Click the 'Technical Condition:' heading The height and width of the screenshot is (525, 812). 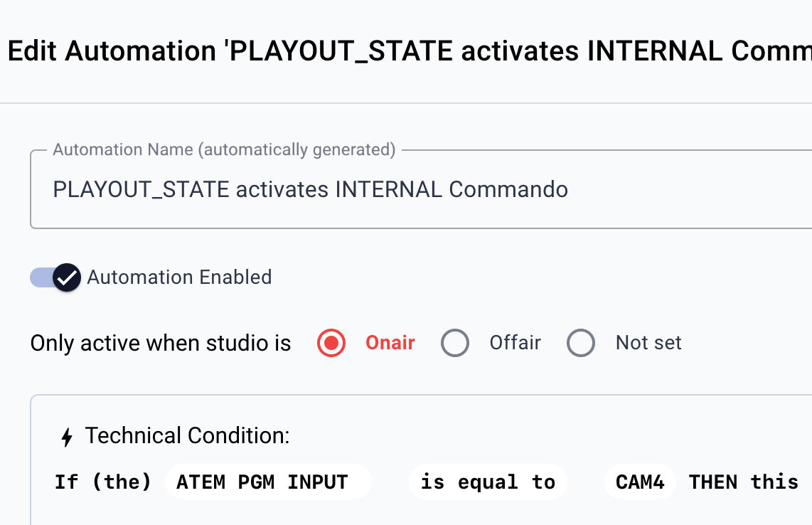[x=188, y=436]
